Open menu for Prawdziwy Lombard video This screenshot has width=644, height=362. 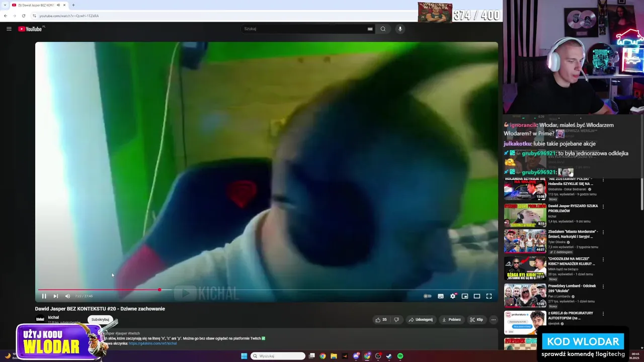[x=603, y=287]
